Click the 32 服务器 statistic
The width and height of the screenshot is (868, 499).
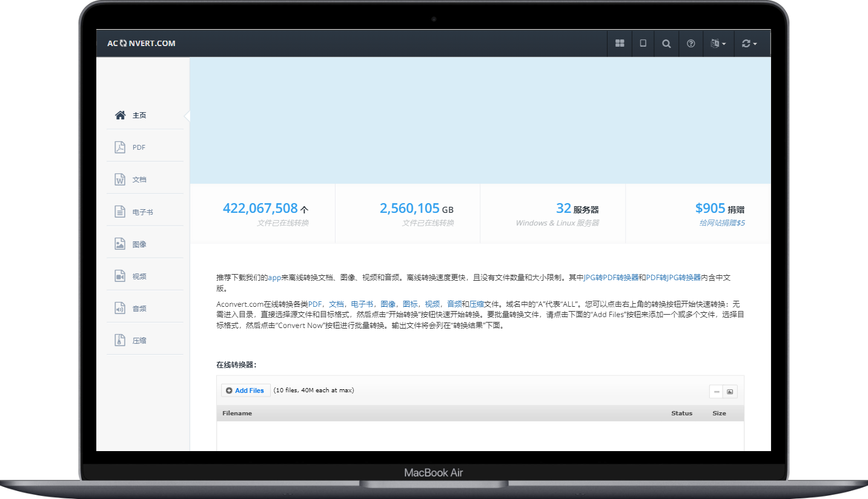point(577,209)
